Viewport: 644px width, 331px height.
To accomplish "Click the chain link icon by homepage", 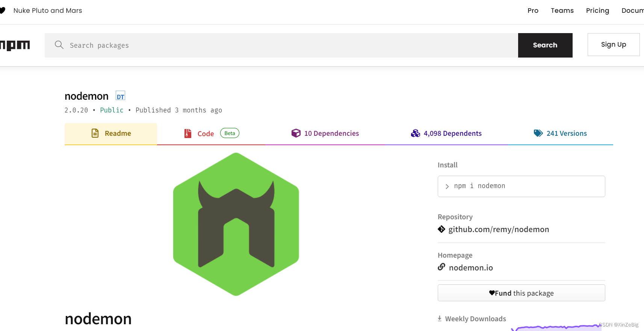I will tap(441, 267).
